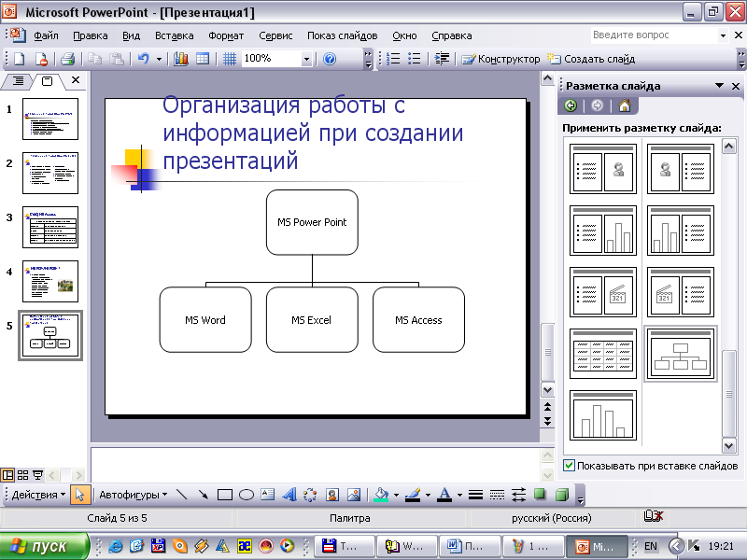Select slide 3 thumbnail
747x560 pixels.
coord(50,227)
